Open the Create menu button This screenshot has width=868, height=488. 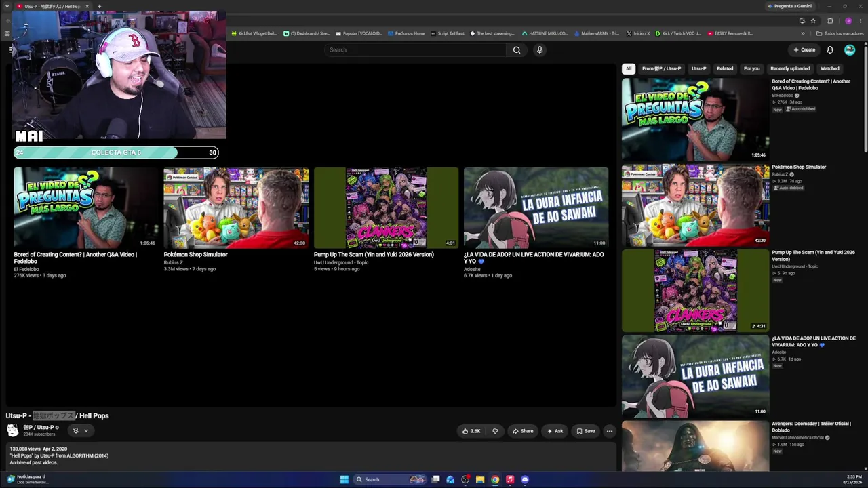pyautogui.click(x=804, y=49)
